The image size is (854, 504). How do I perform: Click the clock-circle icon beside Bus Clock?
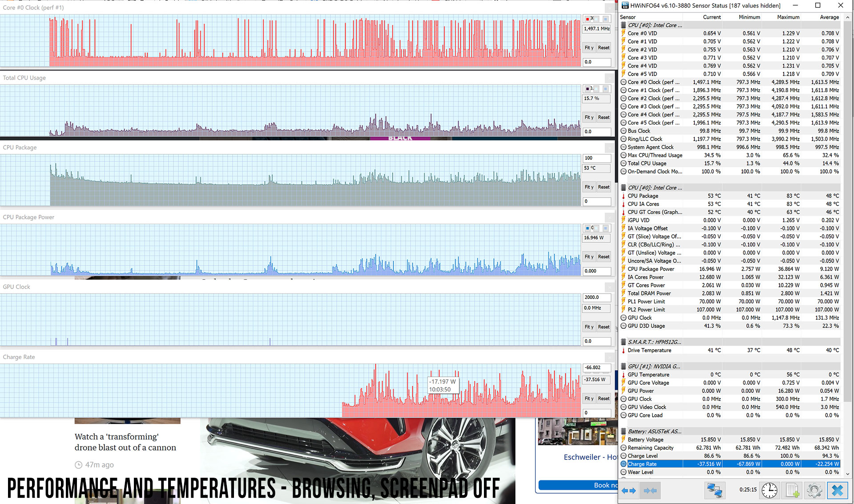pos(624,131)
